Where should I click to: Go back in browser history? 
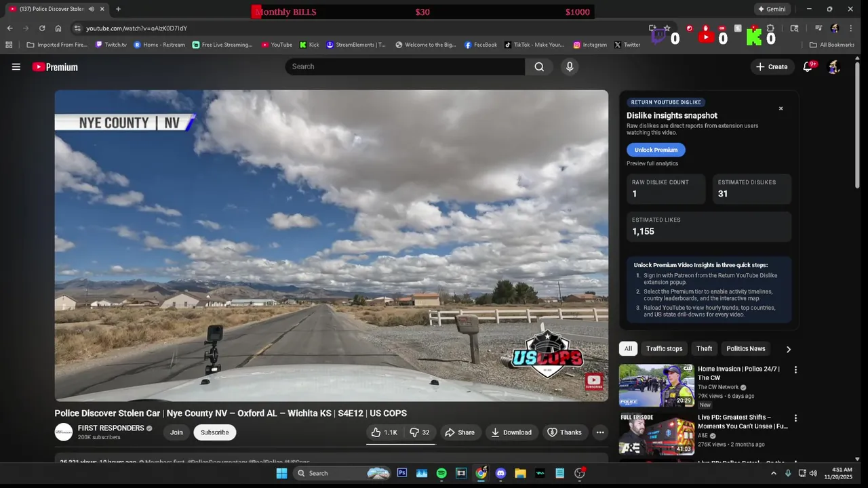click(9, 28)
